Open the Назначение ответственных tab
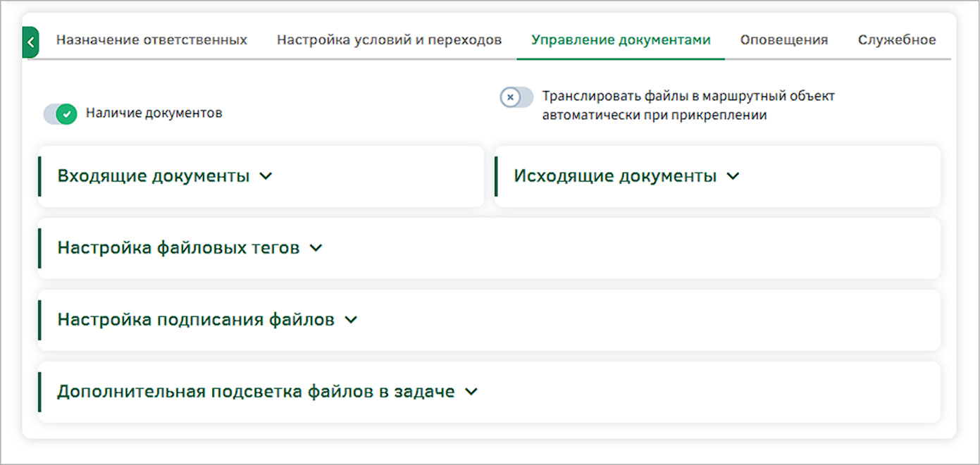The image size is (980, 465). pos(151,40)
